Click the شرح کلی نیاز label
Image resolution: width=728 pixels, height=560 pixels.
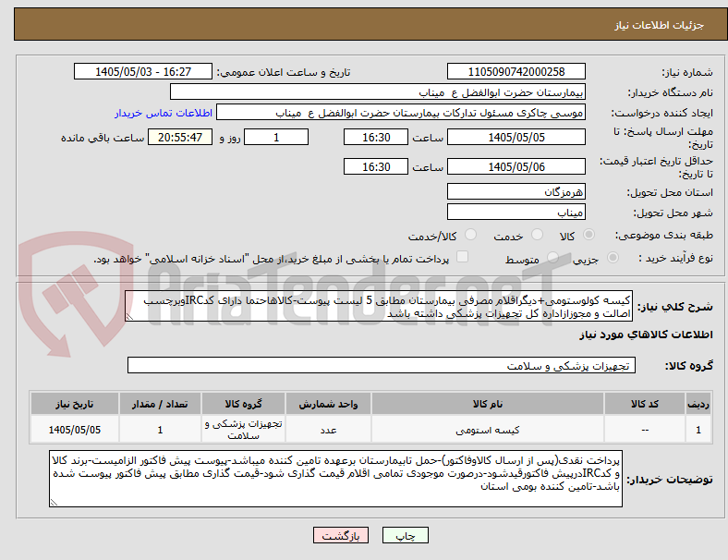(675, 307)
